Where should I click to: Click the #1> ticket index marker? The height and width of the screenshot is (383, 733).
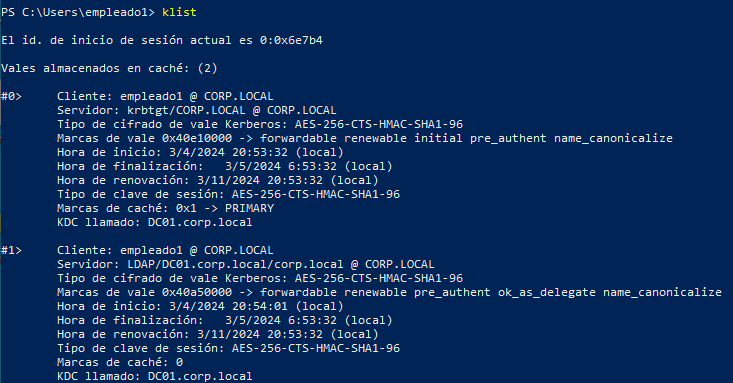(x=11, y=250)
